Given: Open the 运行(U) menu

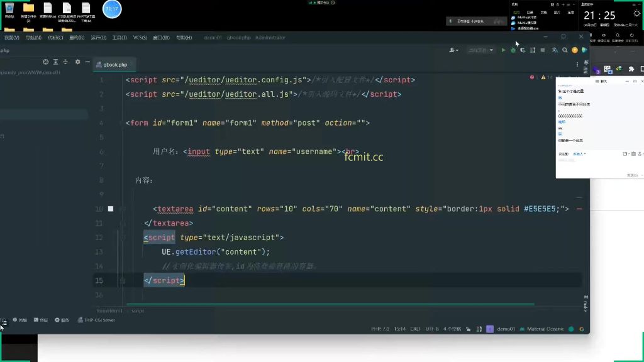Looking at the screenshot, I should pyautogui.click(x=99, y=37).
